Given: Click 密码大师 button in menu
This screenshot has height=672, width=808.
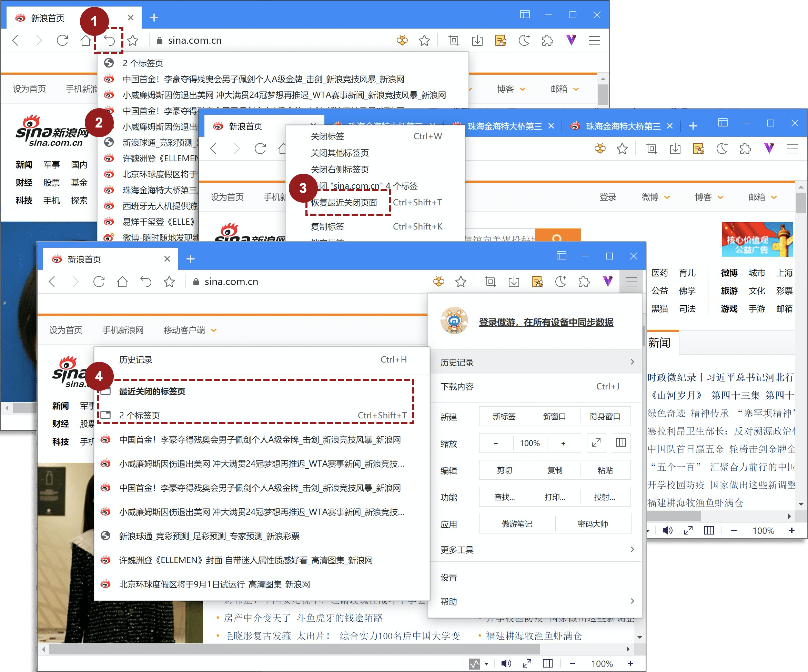Looking at the screenshot, I should tap(593, 524).
